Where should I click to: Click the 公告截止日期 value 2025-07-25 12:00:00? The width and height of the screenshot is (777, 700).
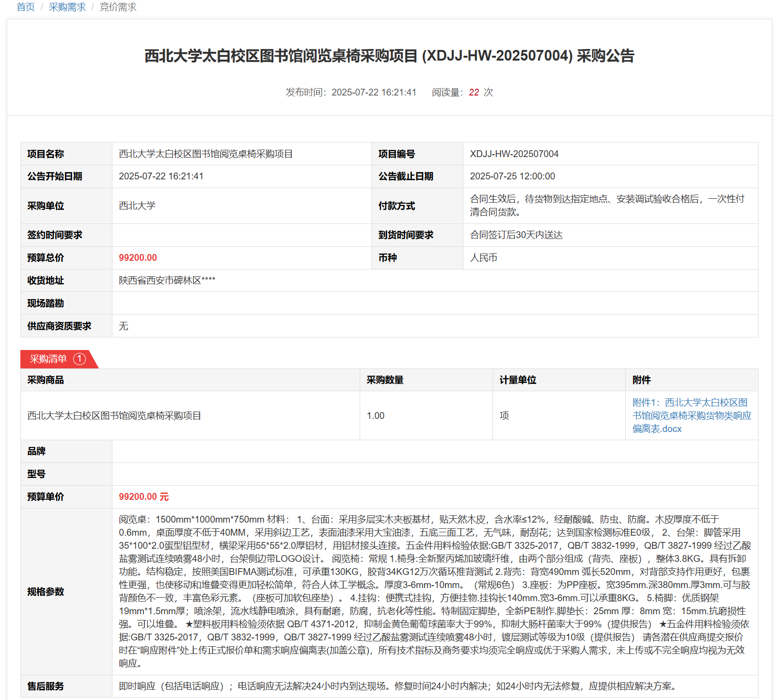tap(512, 176)
